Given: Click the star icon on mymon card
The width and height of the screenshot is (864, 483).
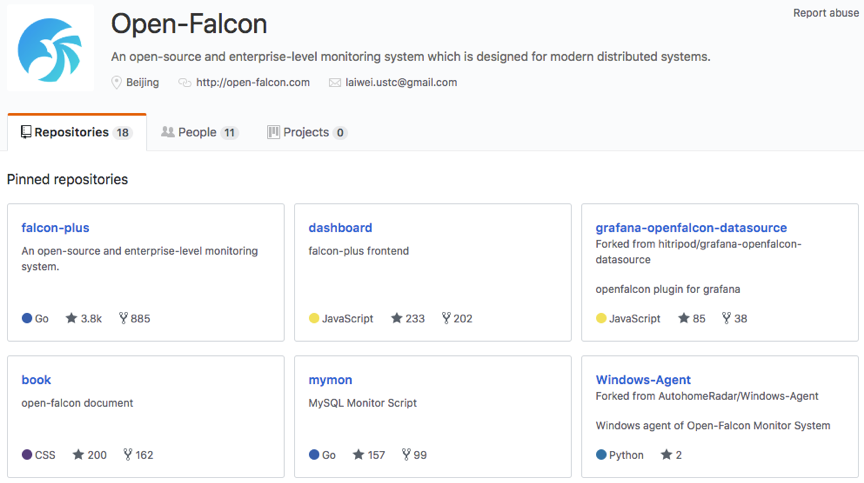Looking at the screenshot, I should click(x=359, y=454).
